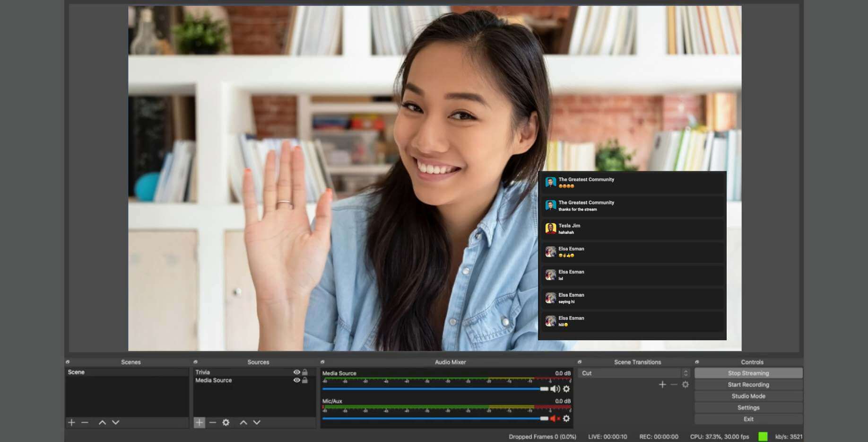The width and height of the screenshot is (868, 442).
Task: Click Elsa Esman 'saying hi' message
Action: pos(632,298)
